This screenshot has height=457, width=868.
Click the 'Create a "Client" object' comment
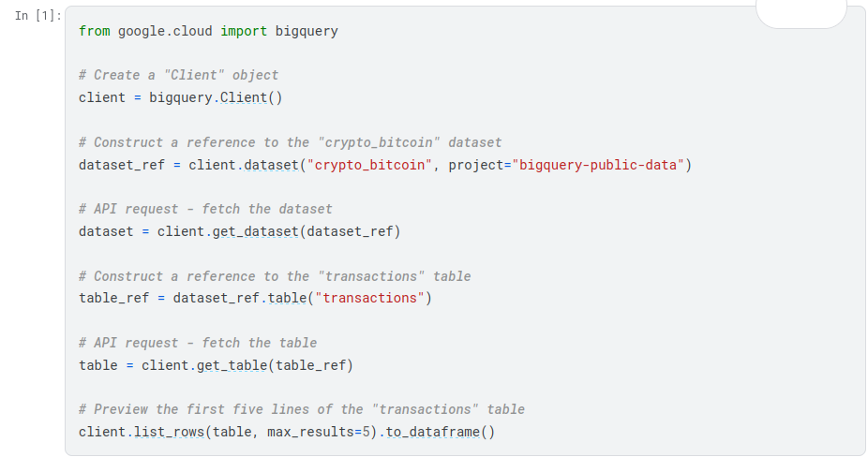pos(178,75)
